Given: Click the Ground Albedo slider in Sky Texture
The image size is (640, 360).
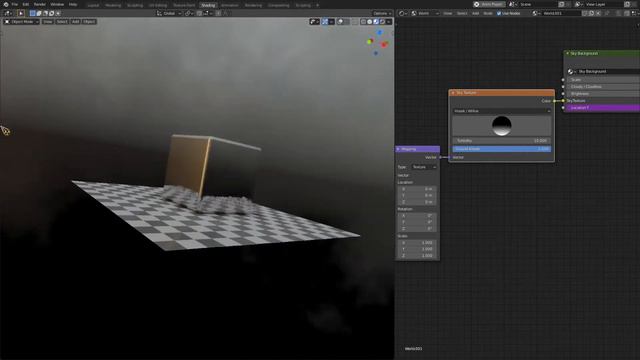Looking at the screenshot, I should 502,149.
